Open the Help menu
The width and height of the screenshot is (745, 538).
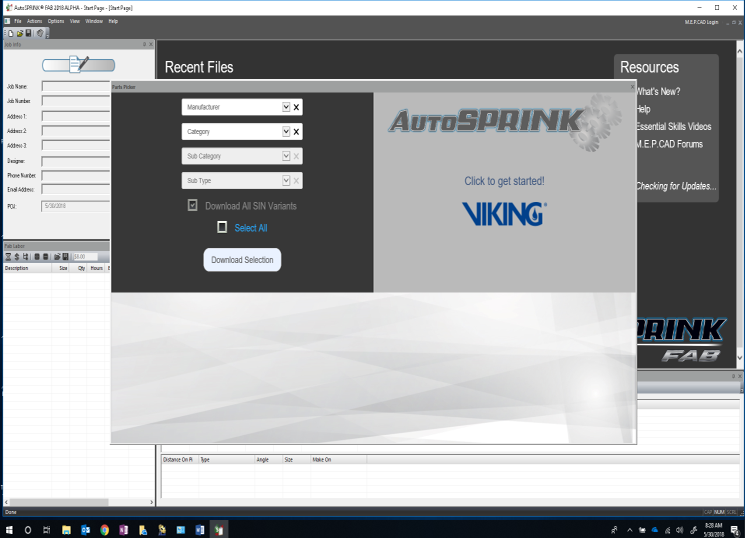[x=113, y=21]
